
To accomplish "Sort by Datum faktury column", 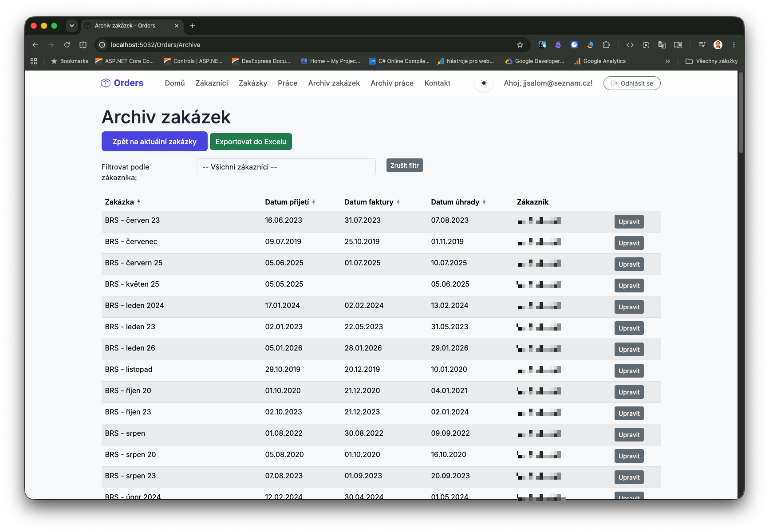I will tap(372, 202).
